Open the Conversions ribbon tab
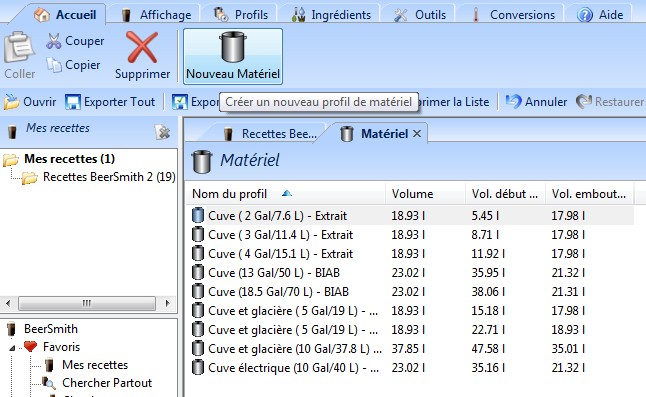Image resolution: width=646 pixels, height=397 pixels. point(513,15)
